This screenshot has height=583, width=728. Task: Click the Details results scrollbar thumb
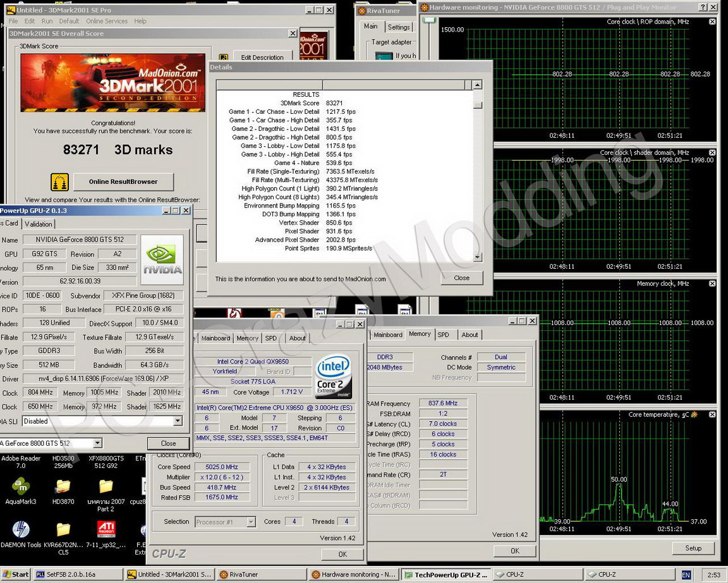(477, 104)
